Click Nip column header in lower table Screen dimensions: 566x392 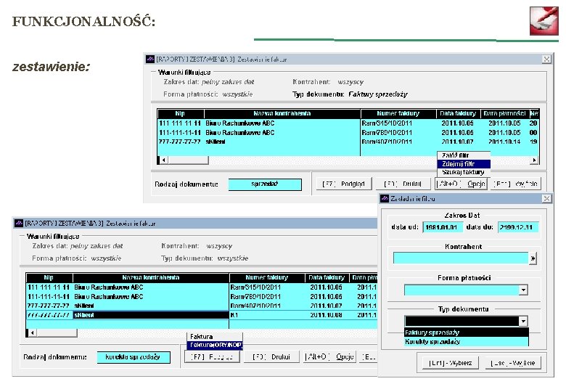49,277
